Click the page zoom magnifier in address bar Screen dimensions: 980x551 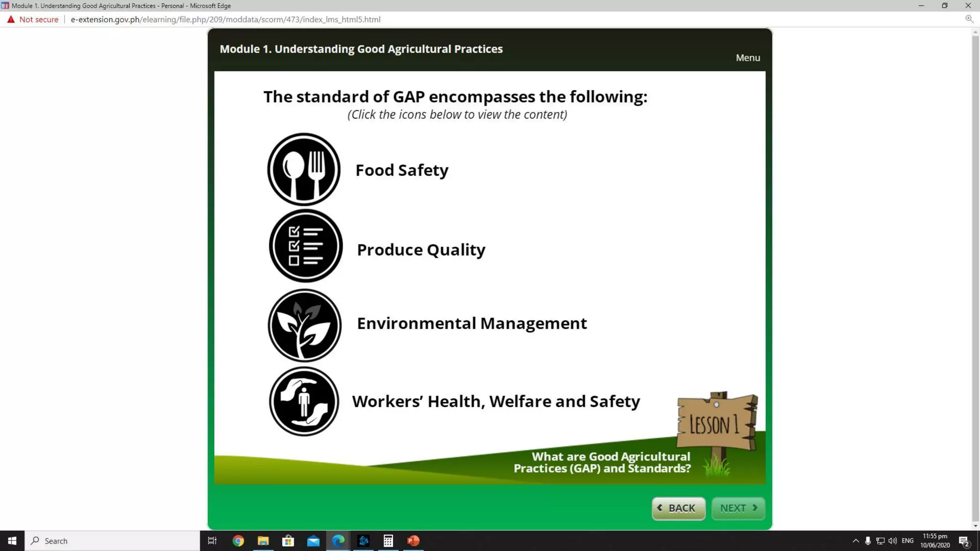tap(969, 19)
